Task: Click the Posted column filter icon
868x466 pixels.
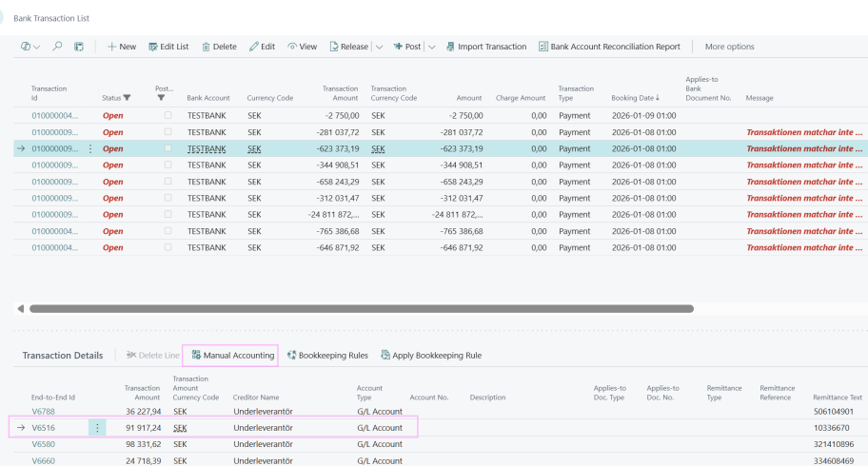Action: click(x=161, y=98)
